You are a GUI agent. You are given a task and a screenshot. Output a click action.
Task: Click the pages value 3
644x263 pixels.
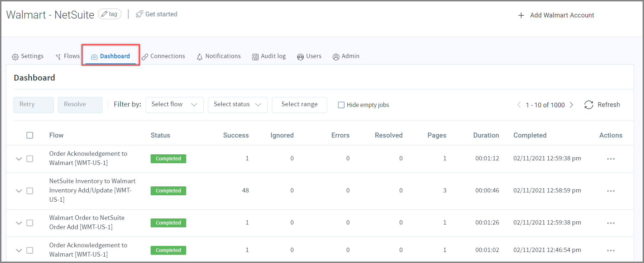(445, 191)
